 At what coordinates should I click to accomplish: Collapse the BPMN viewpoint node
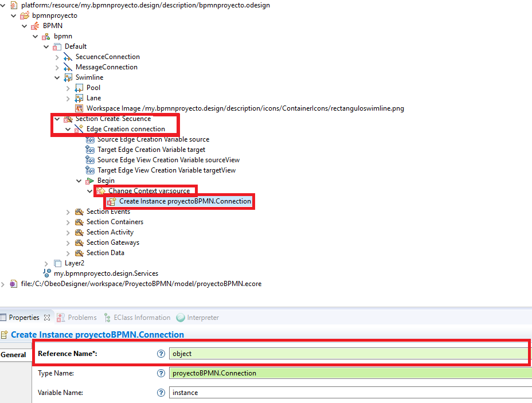pyautogui.click(x=25, y=26)
